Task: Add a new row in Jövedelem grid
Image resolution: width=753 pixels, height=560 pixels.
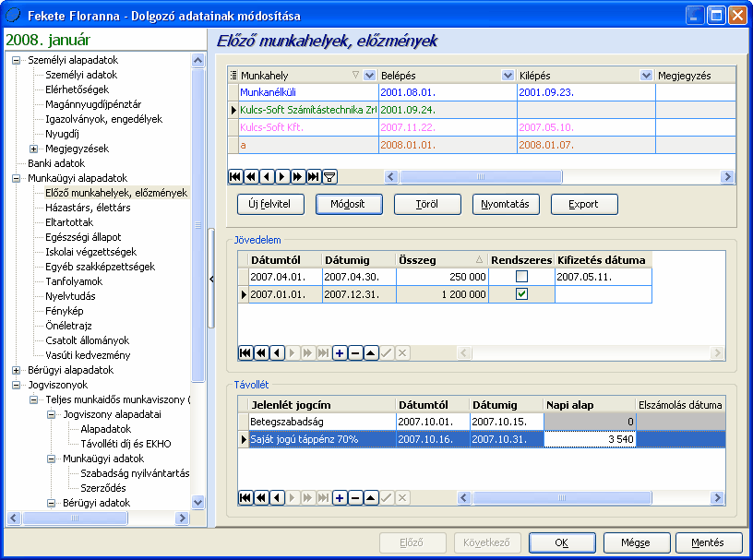Action: (340, 353)
